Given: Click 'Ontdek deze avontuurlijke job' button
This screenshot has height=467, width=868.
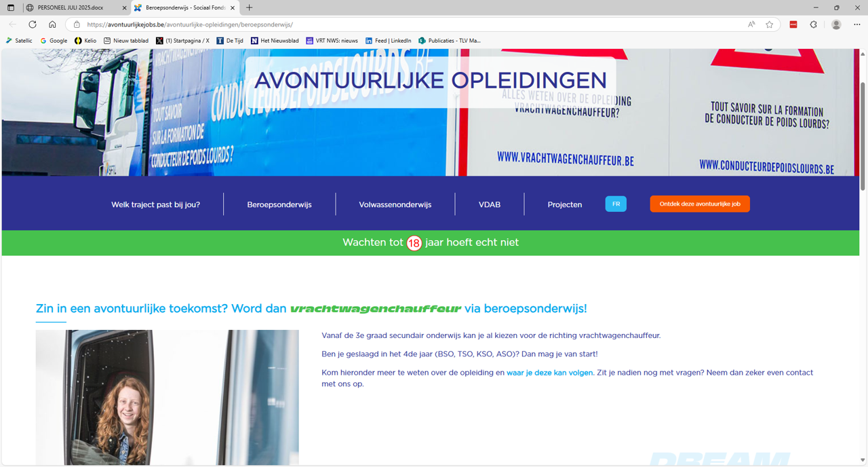Looking at the screenshot, I should [x=700, y=204].
